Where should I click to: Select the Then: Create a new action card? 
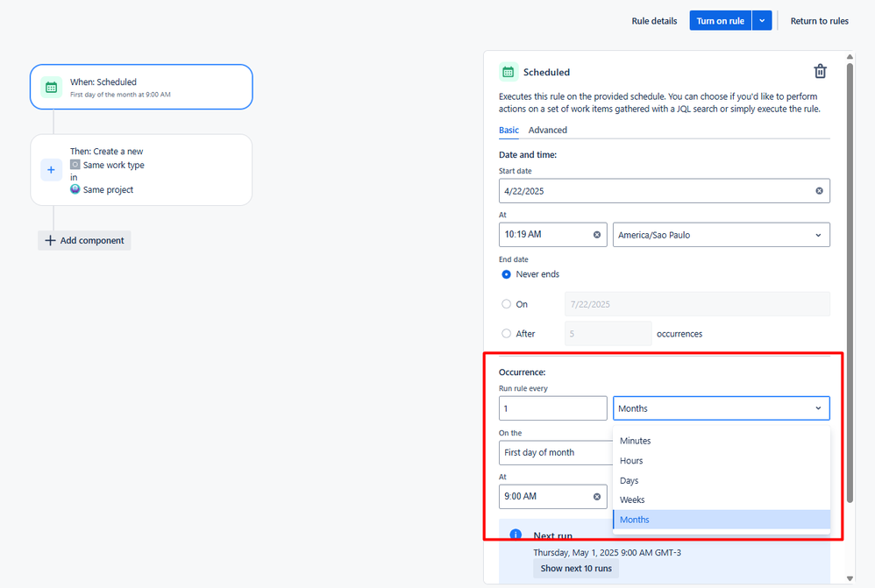pyautogui.click(x=141, y=170)
